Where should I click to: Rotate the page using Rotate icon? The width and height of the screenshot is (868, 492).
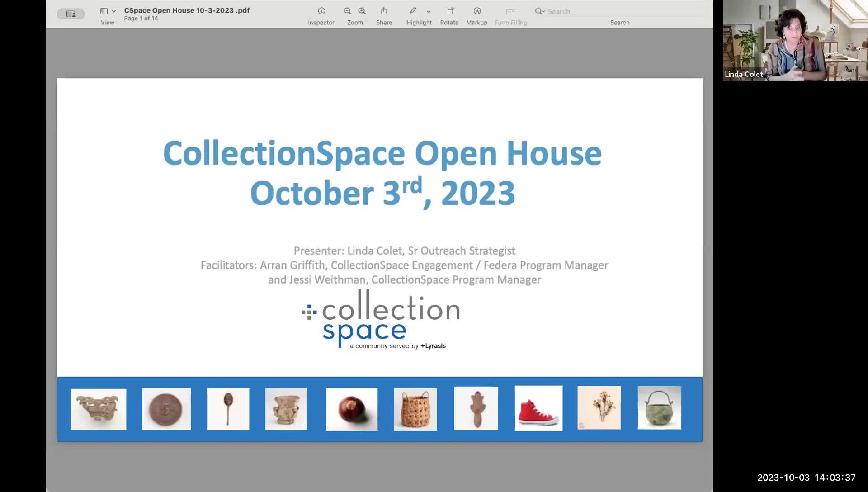click(x=450, y=11)
